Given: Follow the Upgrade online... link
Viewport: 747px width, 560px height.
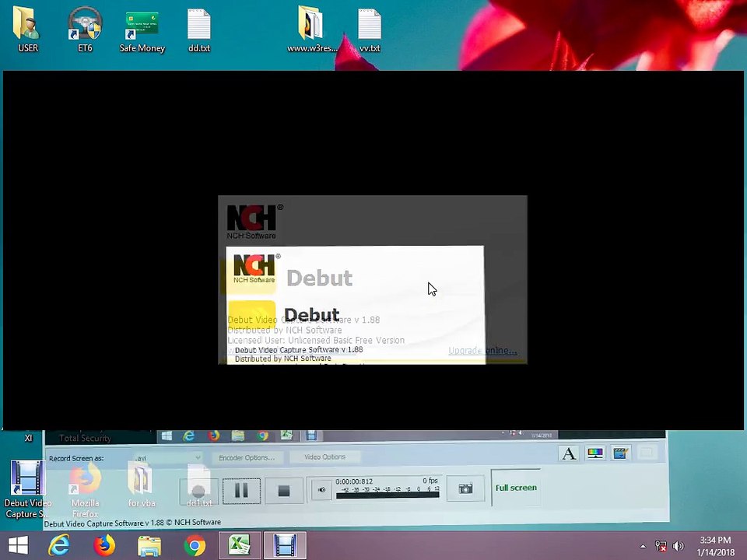Looking at the screenshot, I should click(482, 351).
